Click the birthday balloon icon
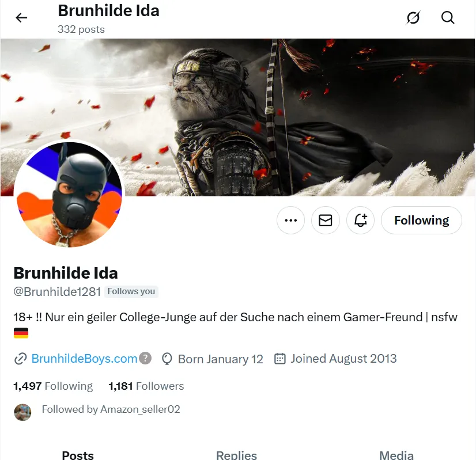The width and height of the screenshot is (476, 460). 167,359
